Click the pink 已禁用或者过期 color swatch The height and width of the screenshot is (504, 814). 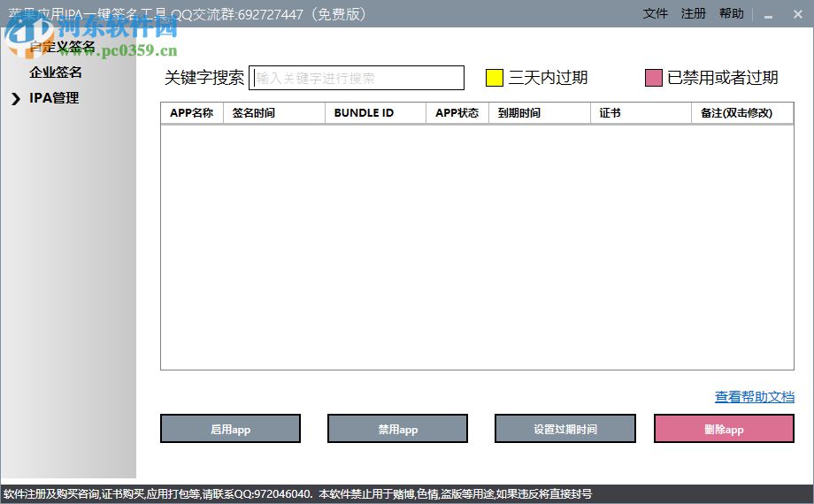click(654, 78)
